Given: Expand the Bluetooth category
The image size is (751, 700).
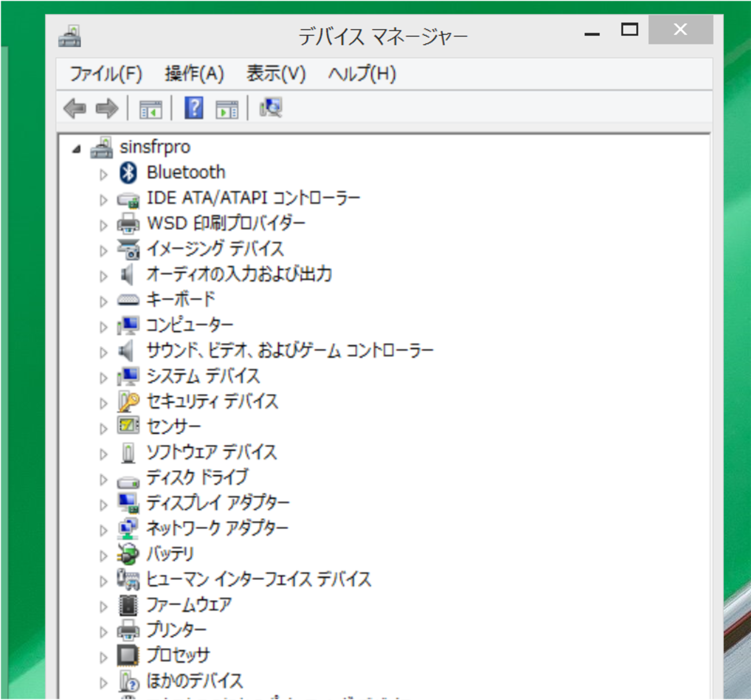Looking at the screenshot, I should point(103,175).
